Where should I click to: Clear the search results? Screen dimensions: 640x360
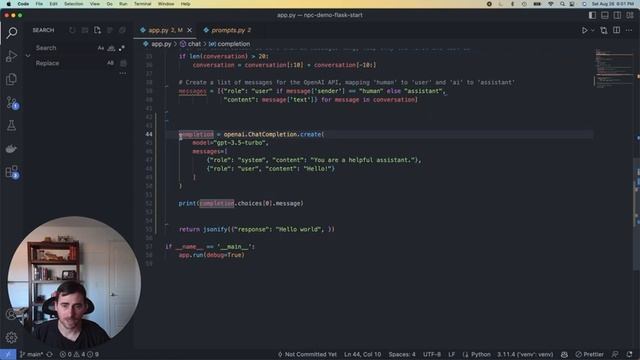(x=85, y=30)
